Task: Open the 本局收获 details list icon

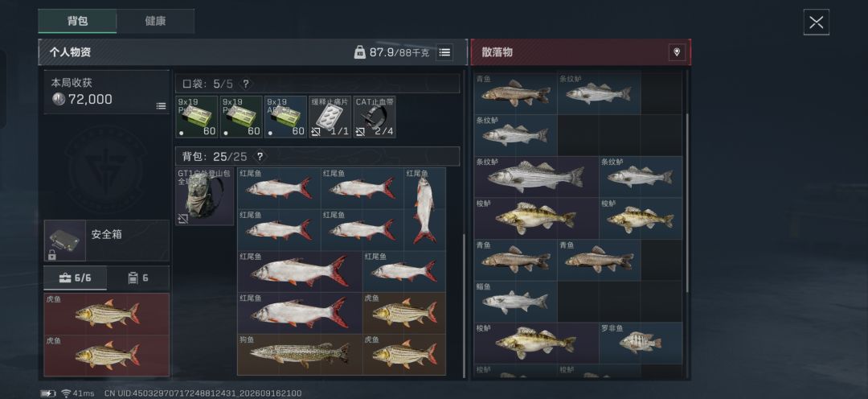Action: click(161, 106)
